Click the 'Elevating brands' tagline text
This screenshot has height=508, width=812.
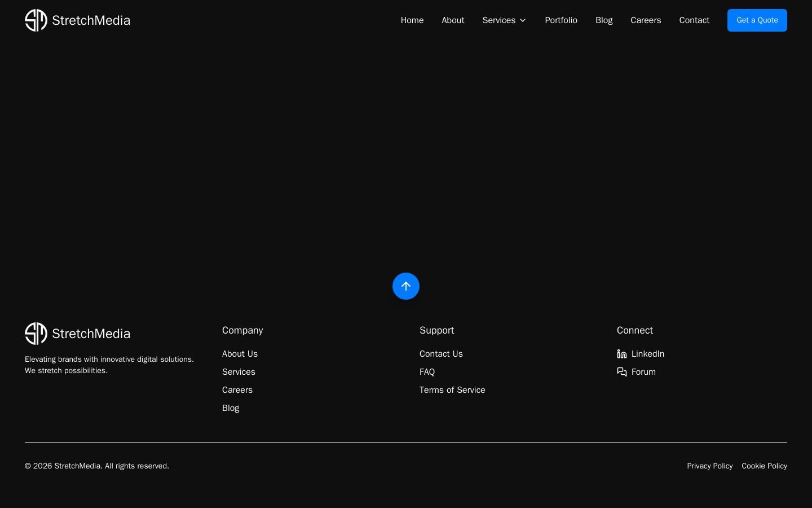[109, 365]
